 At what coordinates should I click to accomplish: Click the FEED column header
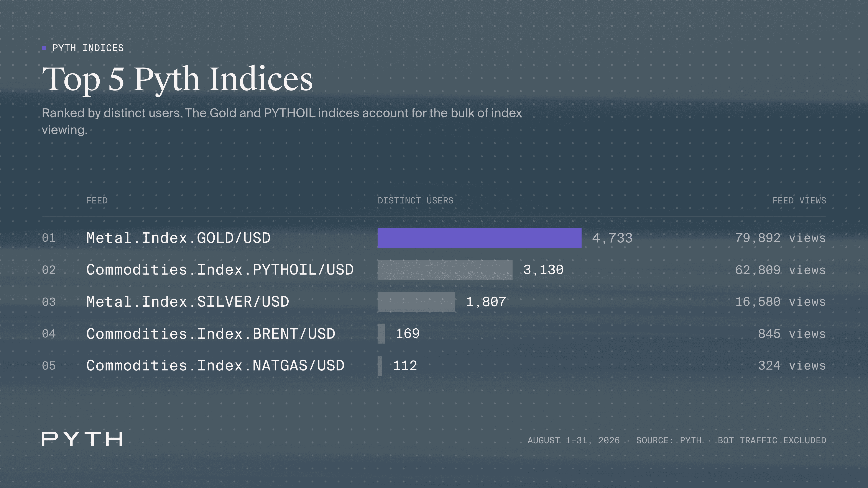click(x=97, y=201)
